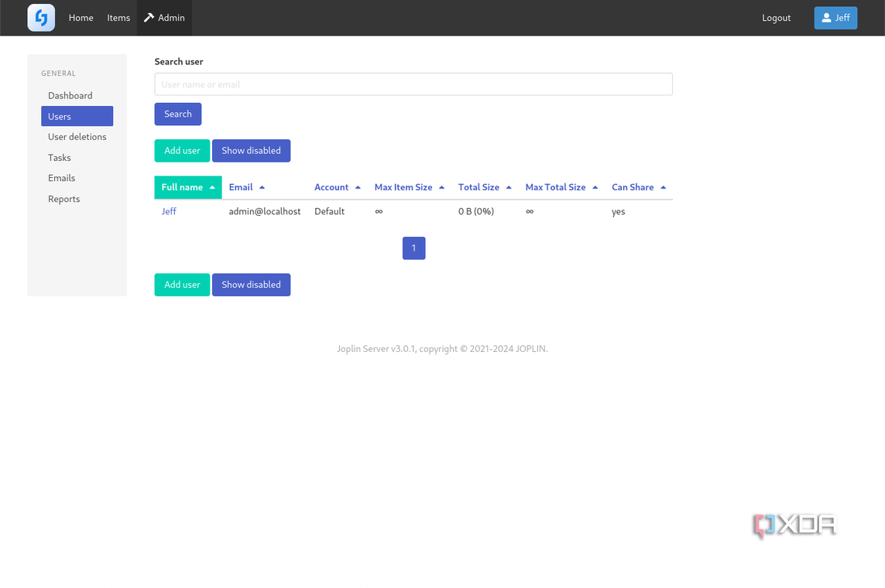Click the Email sort arrow
885x588 pixels.
(x=262, y=187)
